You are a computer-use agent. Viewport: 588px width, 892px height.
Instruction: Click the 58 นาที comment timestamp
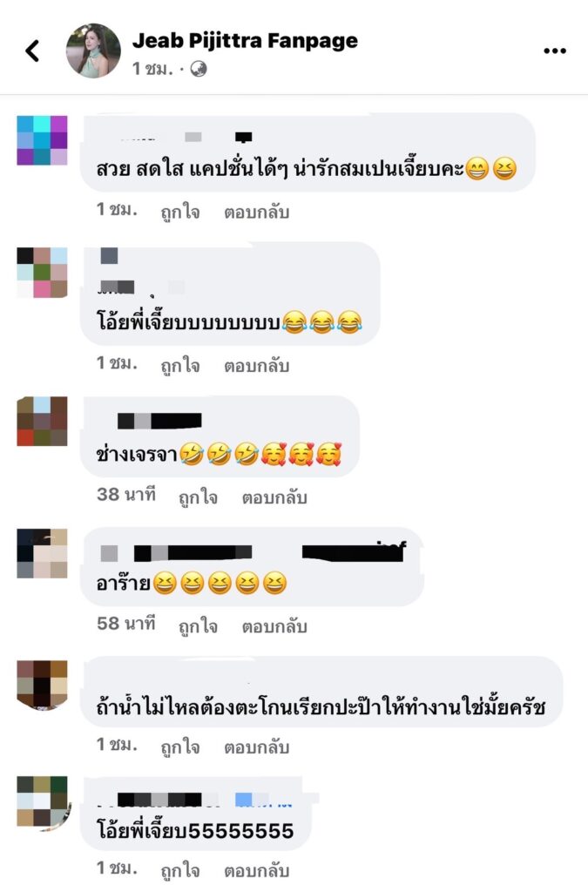126,624
